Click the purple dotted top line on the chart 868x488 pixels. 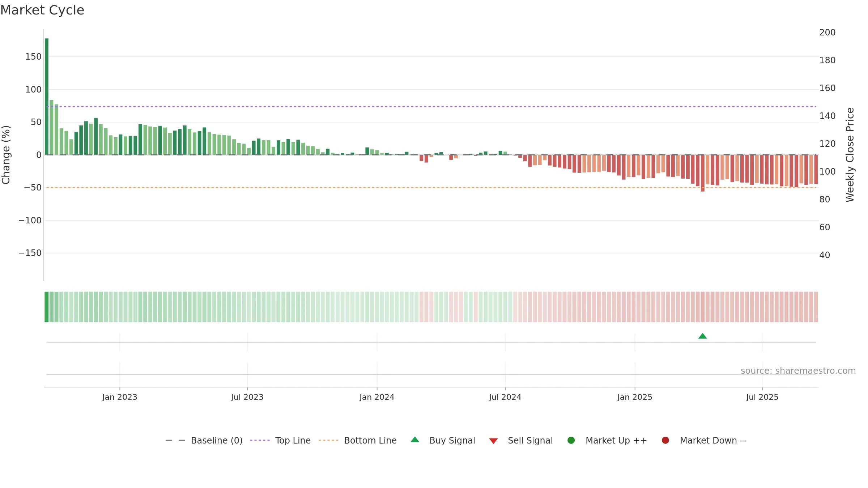431,107
